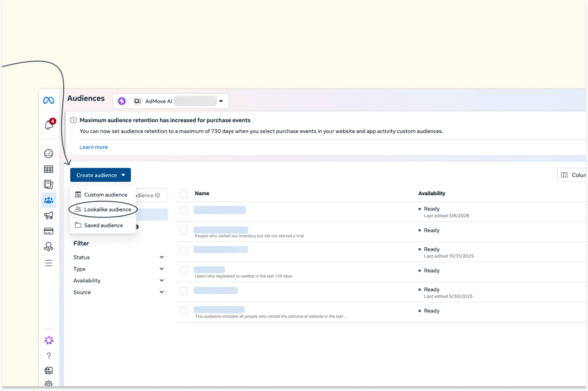The height and width of the screenshot is (391, 588).
Task: Open Ads reporting pages icon in sidebar
Action: (49, 184)
